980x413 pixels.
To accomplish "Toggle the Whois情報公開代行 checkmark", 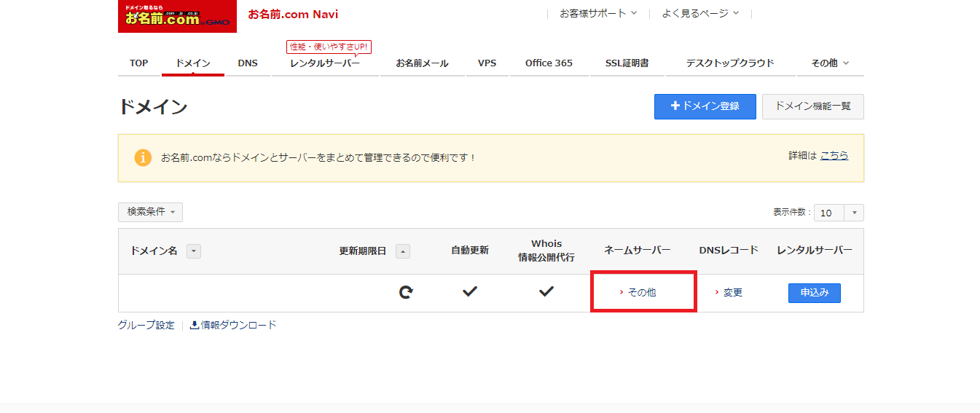I will click(x=546, y=291).
